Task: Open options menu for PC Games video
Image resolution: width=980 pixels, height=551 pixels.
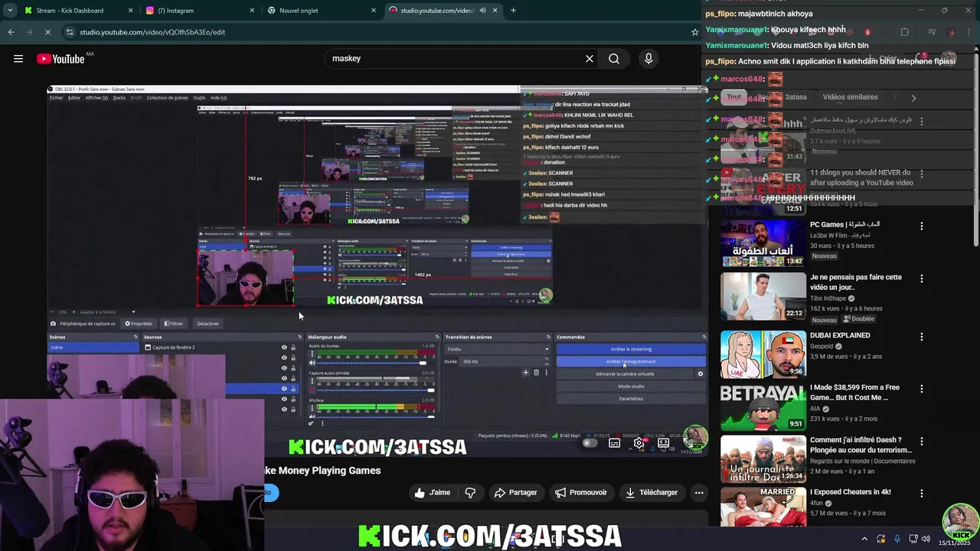Action: (922, 227)
